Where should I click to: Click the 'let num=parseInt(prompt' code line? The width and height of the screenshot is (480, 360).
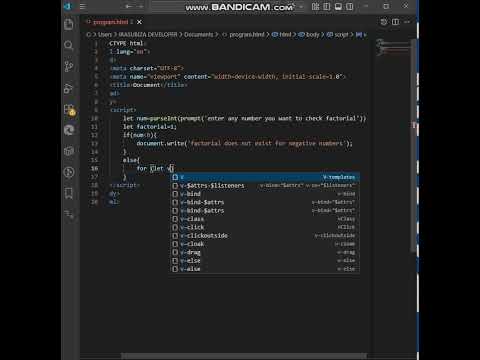pos(244,118)
